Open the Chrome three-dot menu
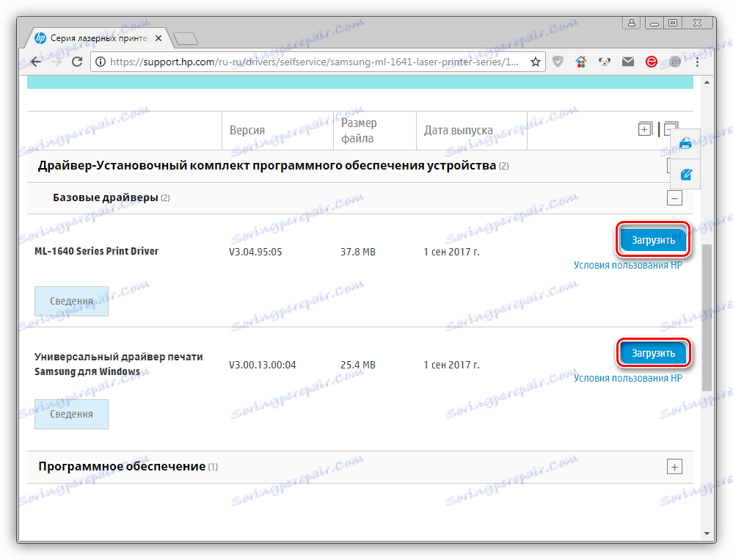733x560 pixels. (x=697, y=62)
